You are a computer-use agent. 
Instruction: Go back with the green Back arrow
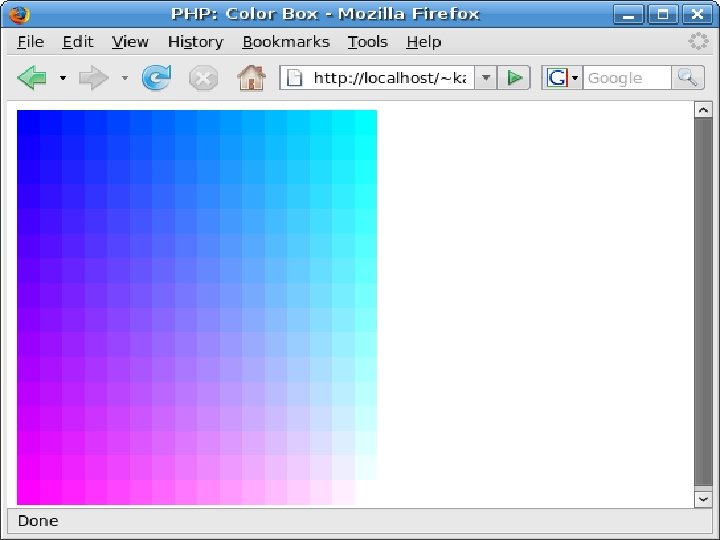(32, 78)
